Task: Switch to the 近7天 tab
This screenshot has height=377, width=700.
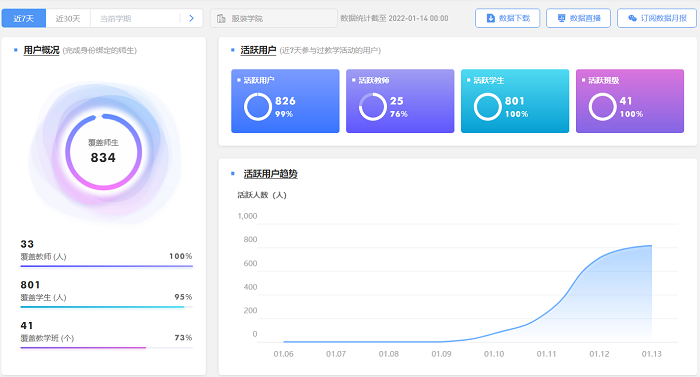Action: point(24,18)
